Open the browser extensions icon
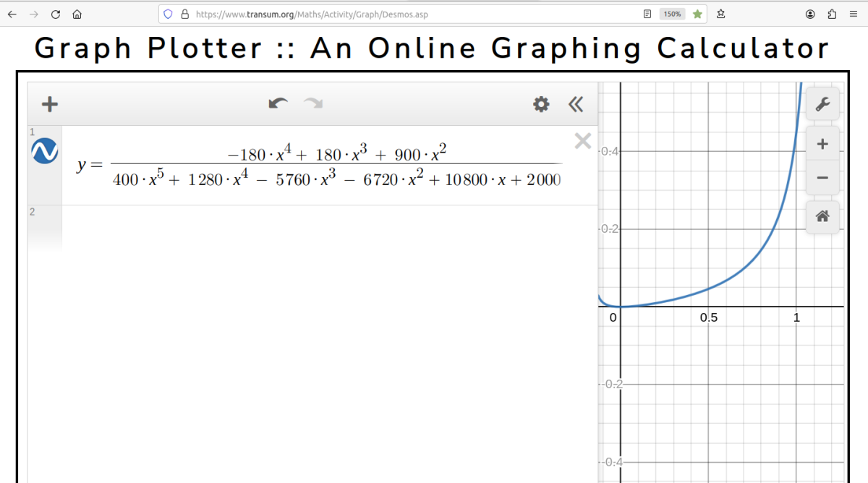 (832, 14)
